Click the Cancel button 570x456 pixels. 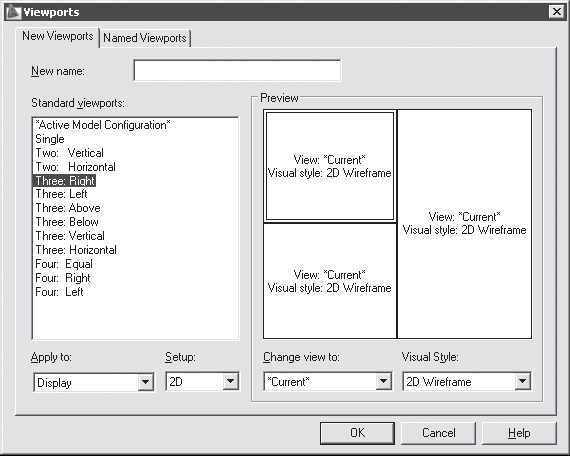click(438, 433)
